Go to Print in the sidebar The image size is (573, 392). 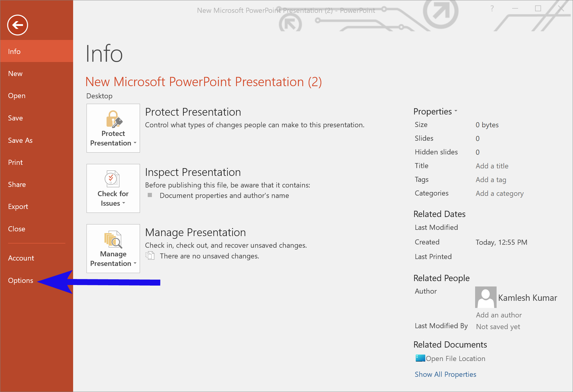(36, 162)
